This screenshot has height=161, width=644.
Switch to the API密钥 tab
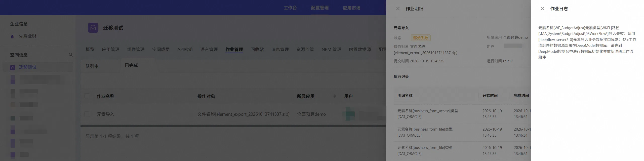185,50
